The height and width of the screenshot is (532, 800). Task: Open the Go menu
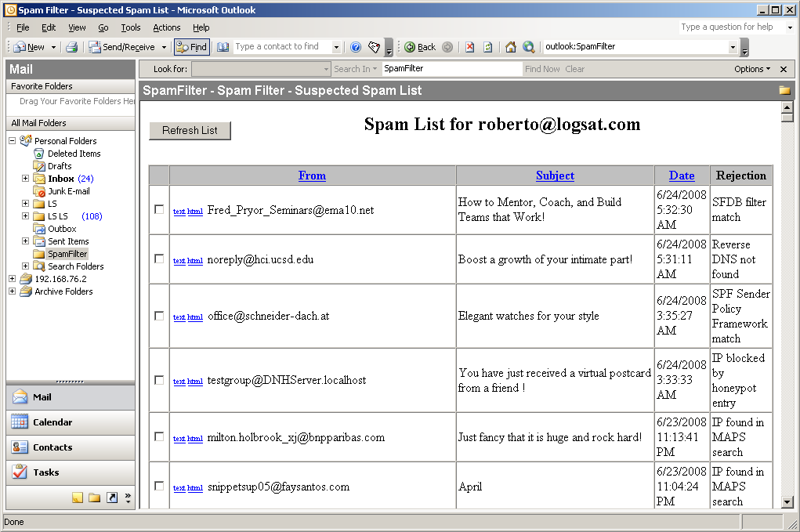[103, 27]
